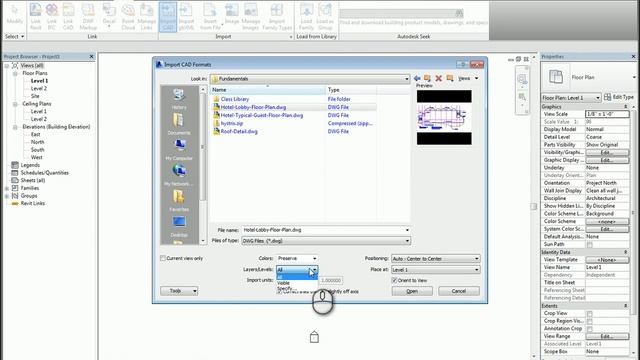Viewport: 640px width, 360px height.
Task: Toggle Annotation Crop checkbox
Action: pyautogui.click(x=589, y=329)
